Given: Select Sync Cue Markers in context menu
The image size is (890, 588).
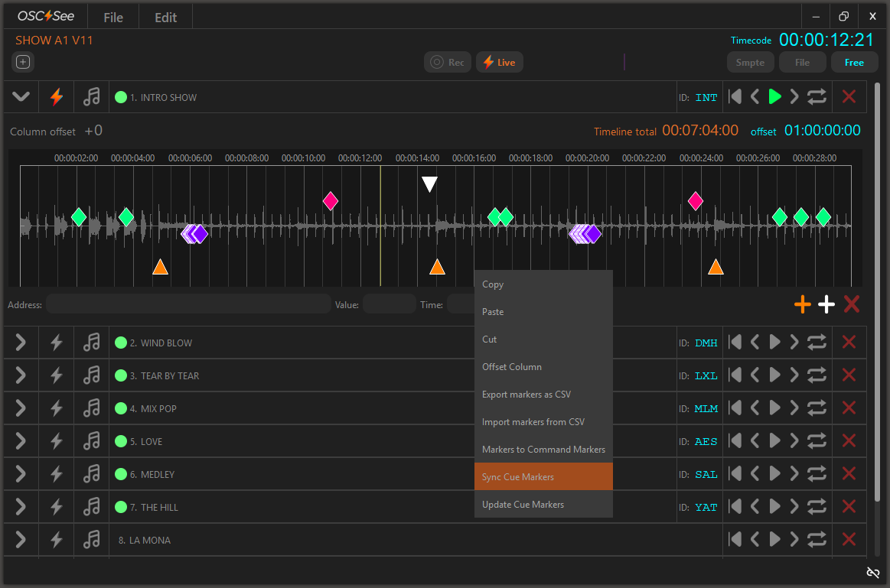Looking at the screenshot, I should (x=543, y=477).
